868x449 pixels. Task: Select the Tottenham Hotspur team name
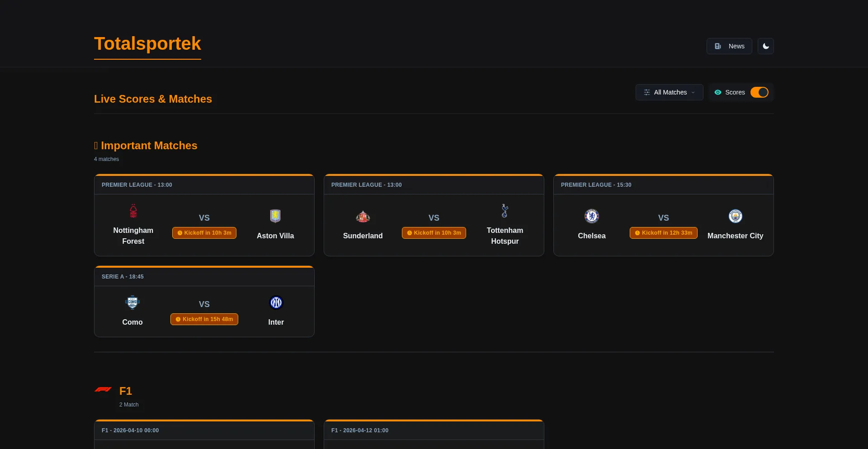pos(505,236)
